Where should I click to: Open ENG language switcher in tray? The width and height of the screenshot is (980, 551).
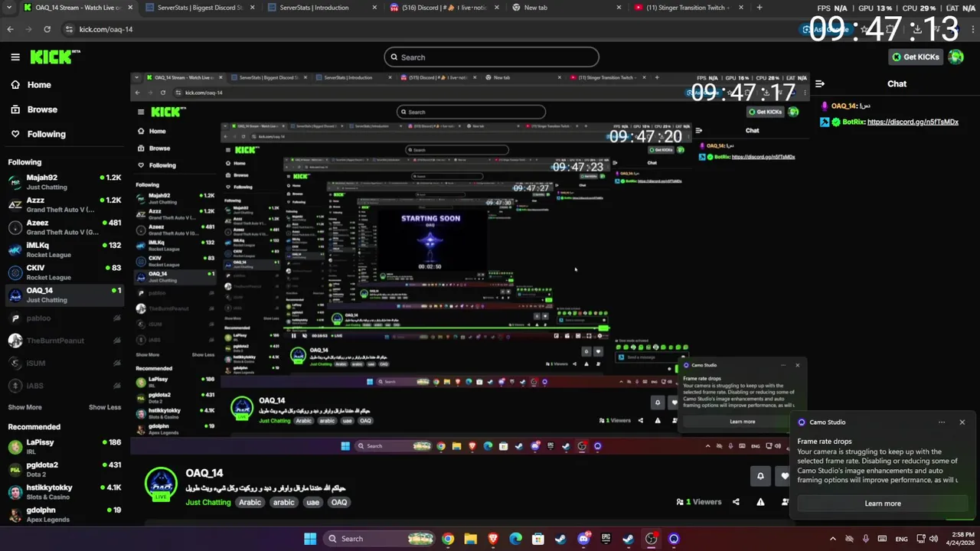(902, 539)
